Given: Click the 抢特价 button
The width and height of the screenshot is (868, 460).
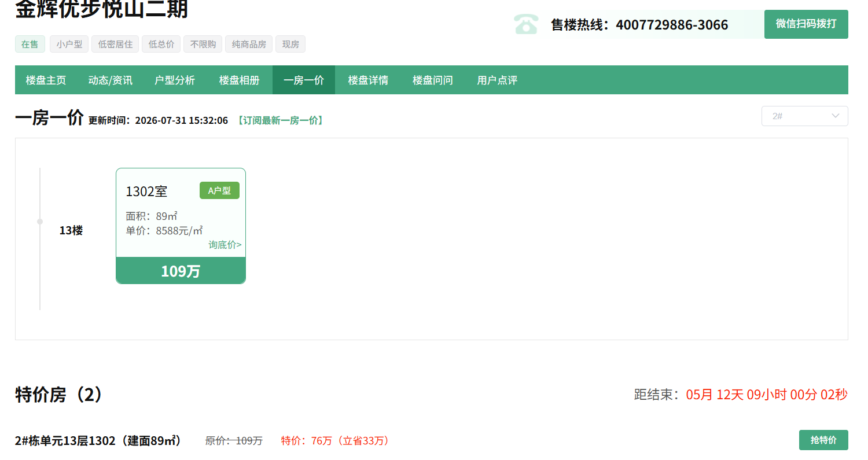Looking at the screenshot, I should [823, 440].
